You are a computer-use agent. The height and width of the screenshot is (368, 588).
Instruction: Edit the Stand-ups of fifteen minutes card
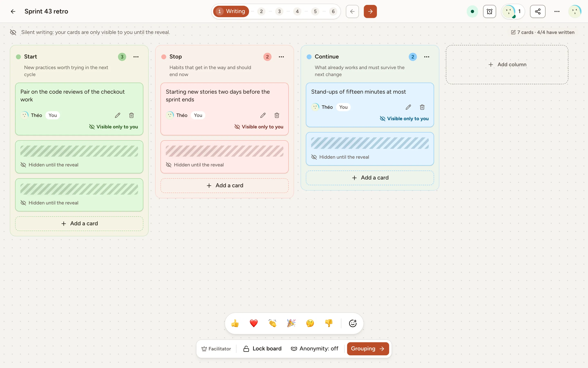[408, 107]
